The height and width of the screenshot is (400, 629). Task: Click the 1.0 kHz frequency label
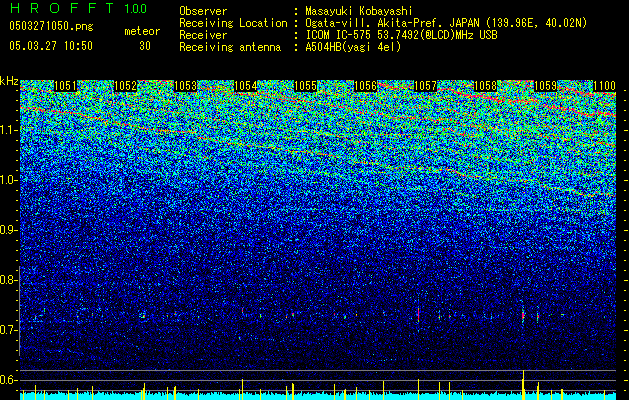(8, 180)
